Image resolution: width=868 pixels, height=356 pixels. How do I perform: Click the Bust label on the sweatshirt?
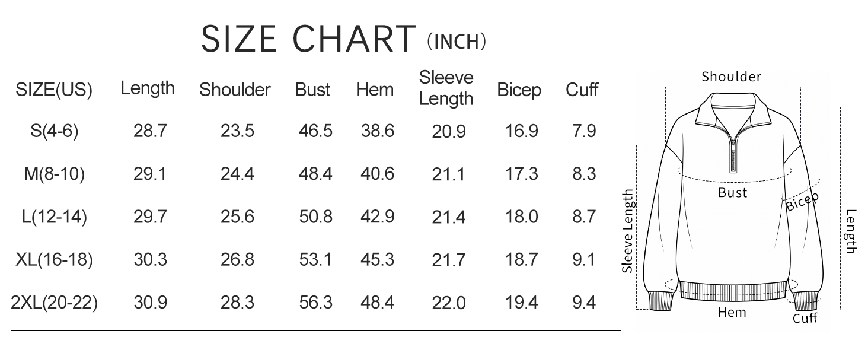[733, 193]
